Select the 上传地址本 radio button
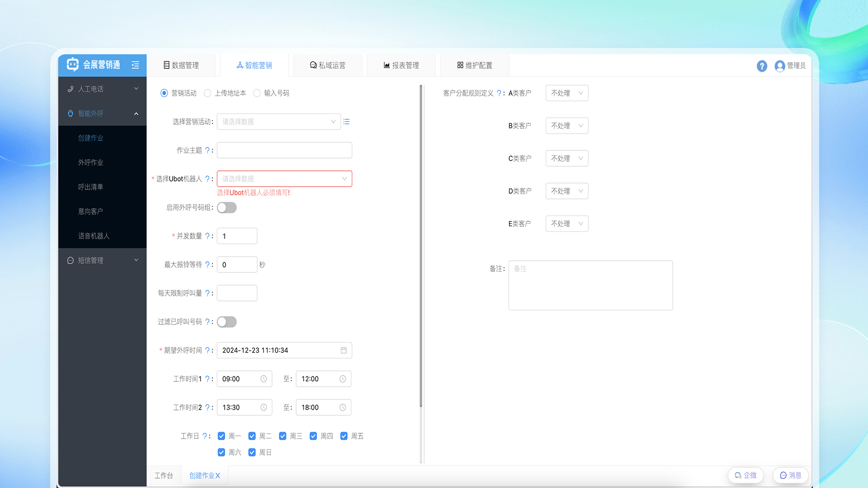 point(208,93)
